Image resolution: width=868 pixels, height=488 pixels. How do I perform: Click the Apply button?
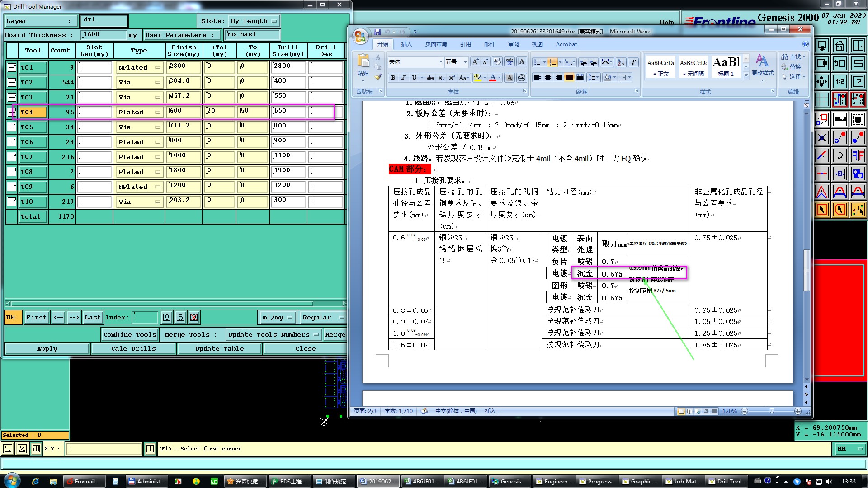[47, 348]
